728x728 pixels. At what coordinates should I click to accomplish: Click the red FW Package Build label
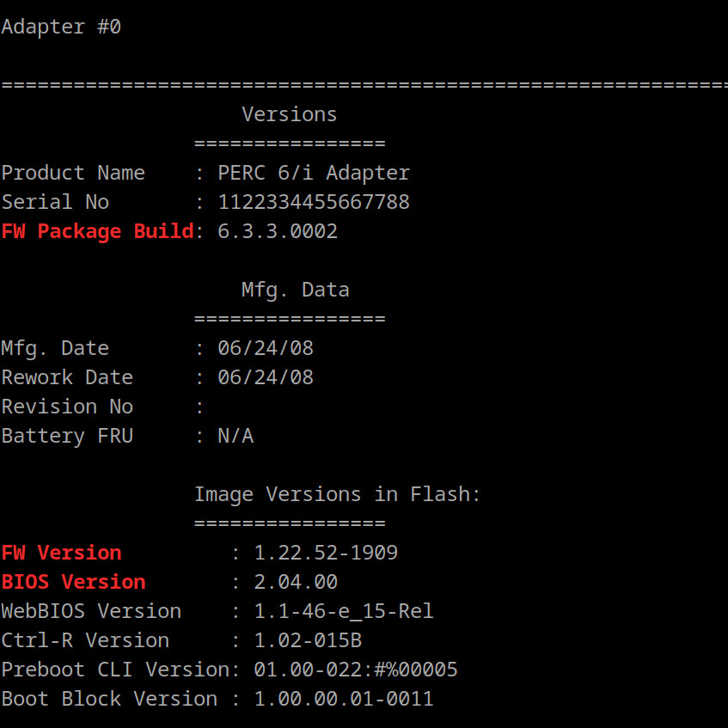click(x=97, y=231)
